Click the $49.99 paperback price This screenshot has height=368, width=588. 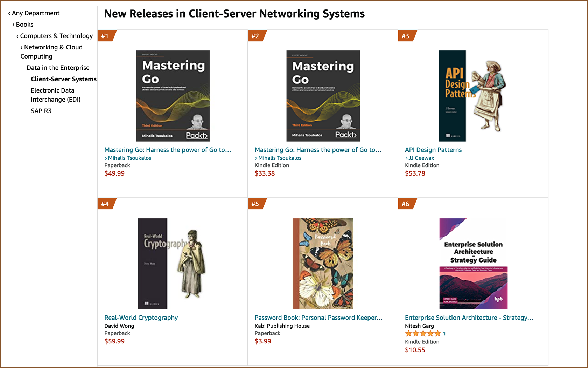point(114,173)
